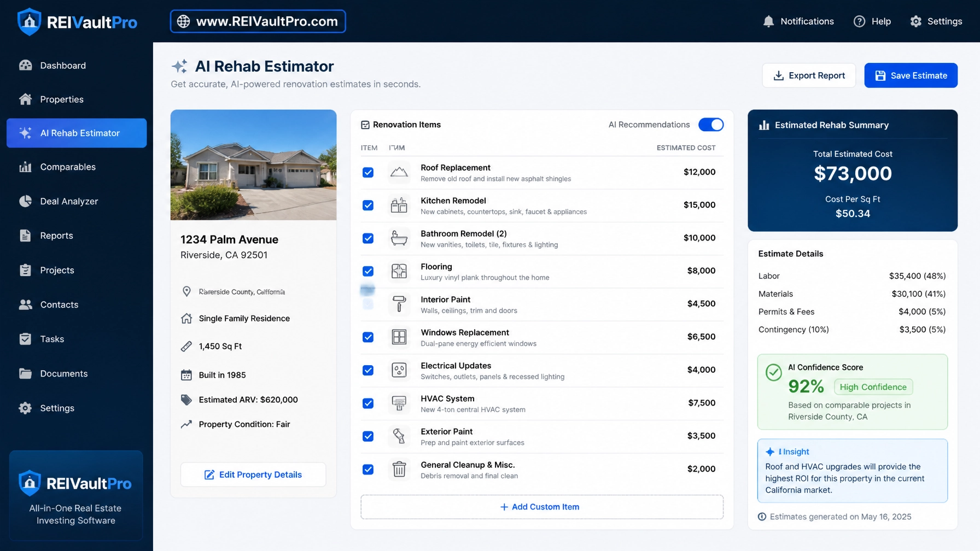Click the Contingency (10%) label
980x551 pixels.
point(794,330)
